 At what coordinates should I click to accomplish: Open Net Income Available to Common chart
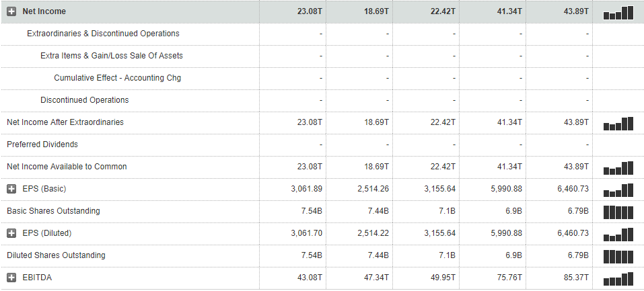click(x=618, y=167)
